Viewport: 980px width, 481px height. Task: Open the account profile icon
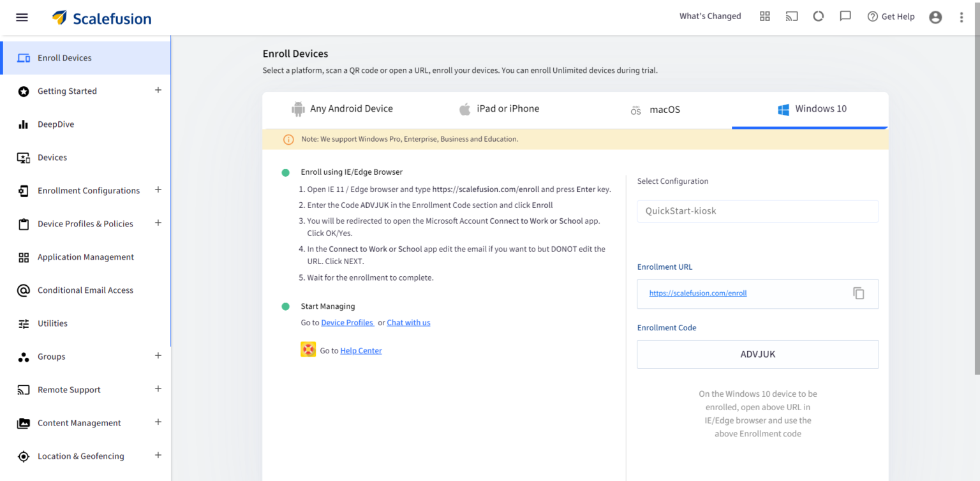coord(935,17)
